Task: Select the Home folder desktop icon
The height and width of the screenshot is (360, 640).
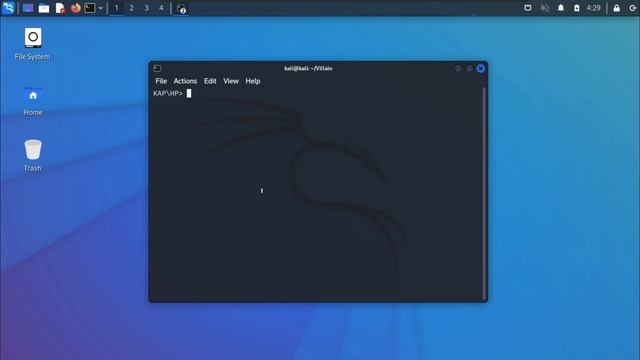Action: (33, 101)
